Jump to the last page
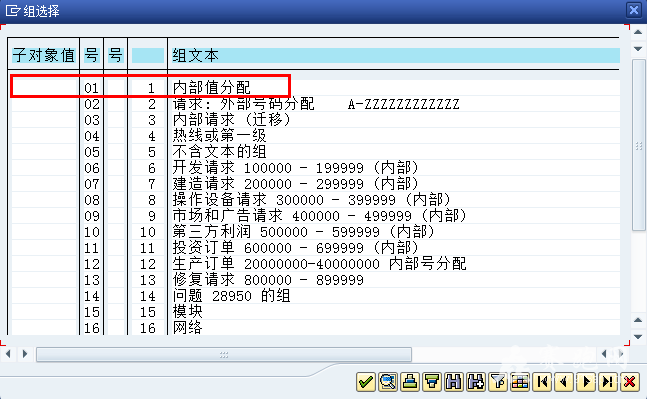647x399 pixels. pyautogui.click(x=608, y=382)
